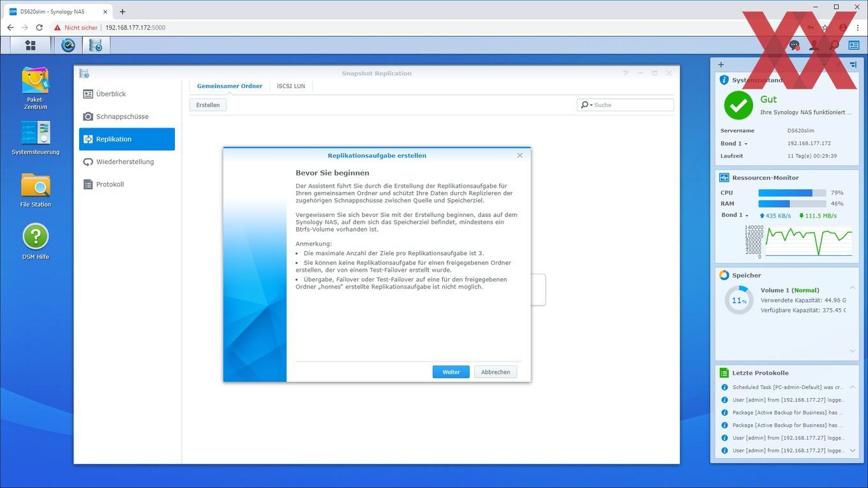
Task: Expand Letzte Protokolle list chevron
Action: pyautogui.click(x=853, y=450)
